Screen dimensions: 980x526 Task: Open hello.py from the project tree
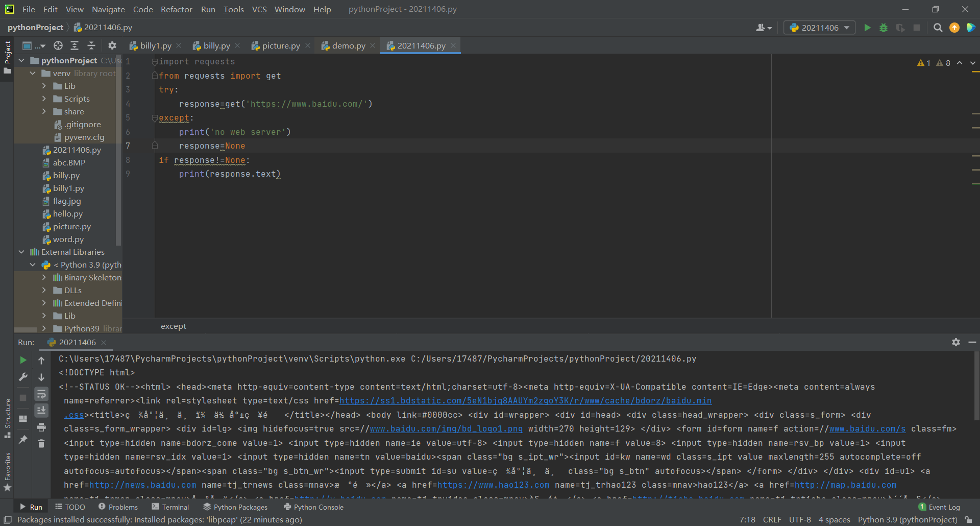pos(67,213)
